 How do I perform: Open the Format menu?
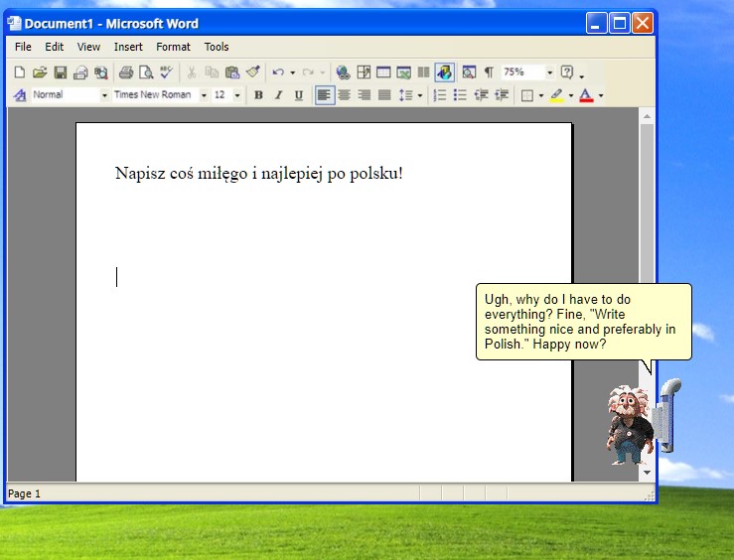coord(173,47)
